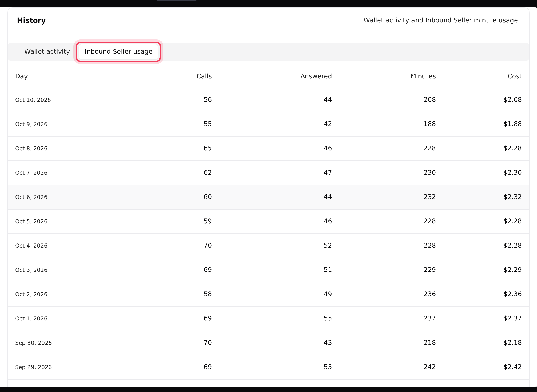The width and height of the screenshot is (537, 392).
Task: Click the Minutes column header
Action: 423,76
